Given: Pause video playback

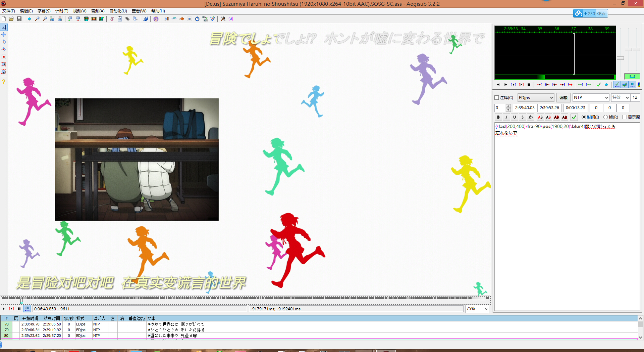Looking at the screenshot, I should (19, 309).
